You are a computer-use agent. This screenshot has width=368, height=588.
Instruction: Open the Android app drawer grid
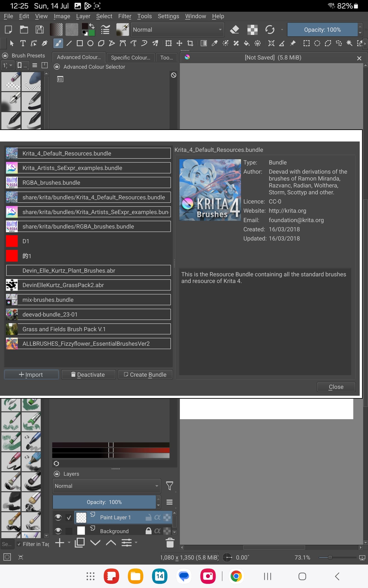coord(91,576)
